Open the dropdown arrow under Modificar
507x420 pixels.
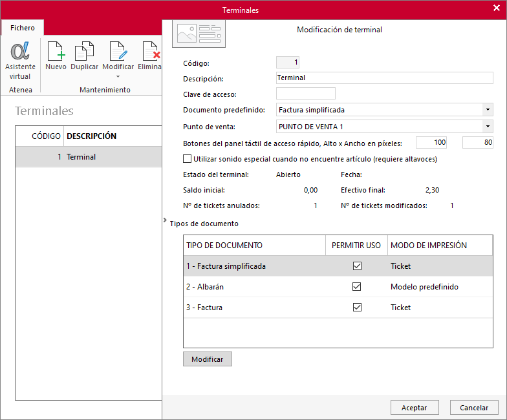pyautogui.click(x=118, y=76)
